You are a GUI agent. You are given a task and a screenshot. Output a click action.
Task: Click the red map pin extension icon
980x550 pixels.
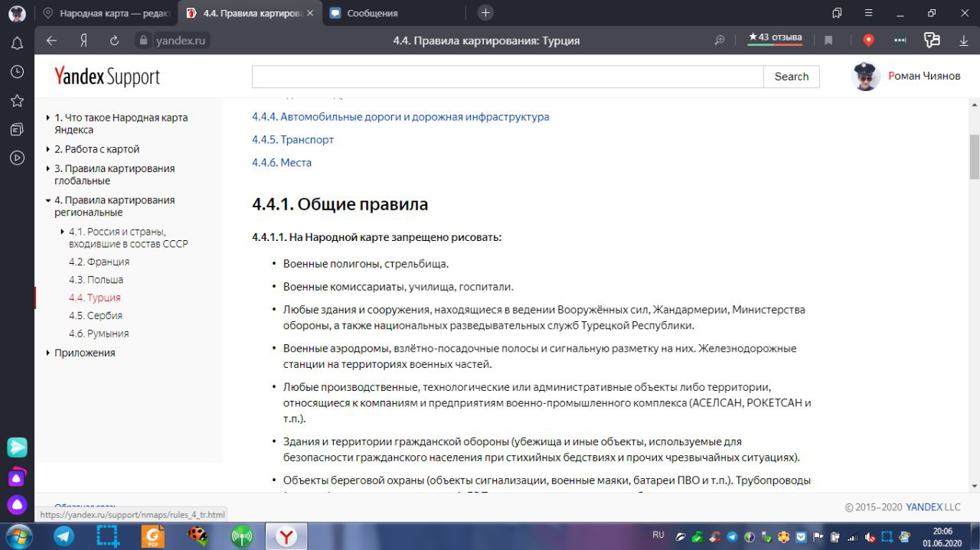(x=868, y=41)
